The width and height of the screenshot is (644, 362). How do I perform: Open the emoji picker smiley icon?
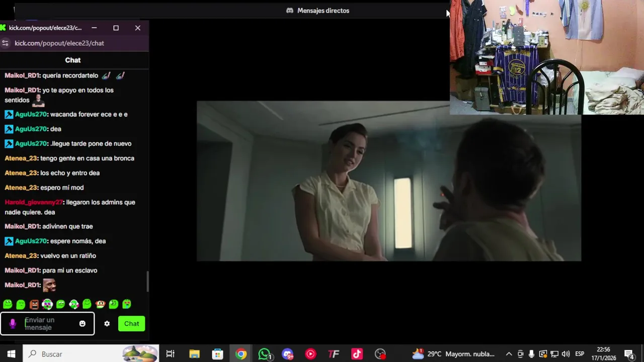83,324
